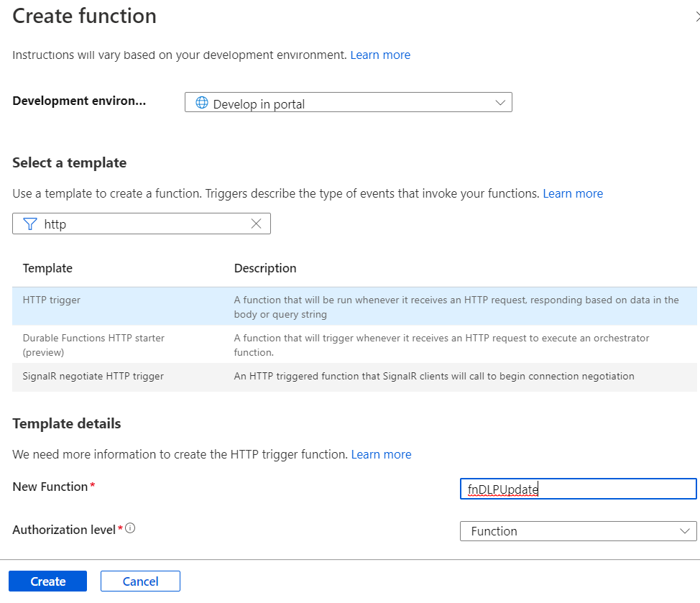Click the filter funnel icon in template search
700x603 pixels.
point(30,224)
